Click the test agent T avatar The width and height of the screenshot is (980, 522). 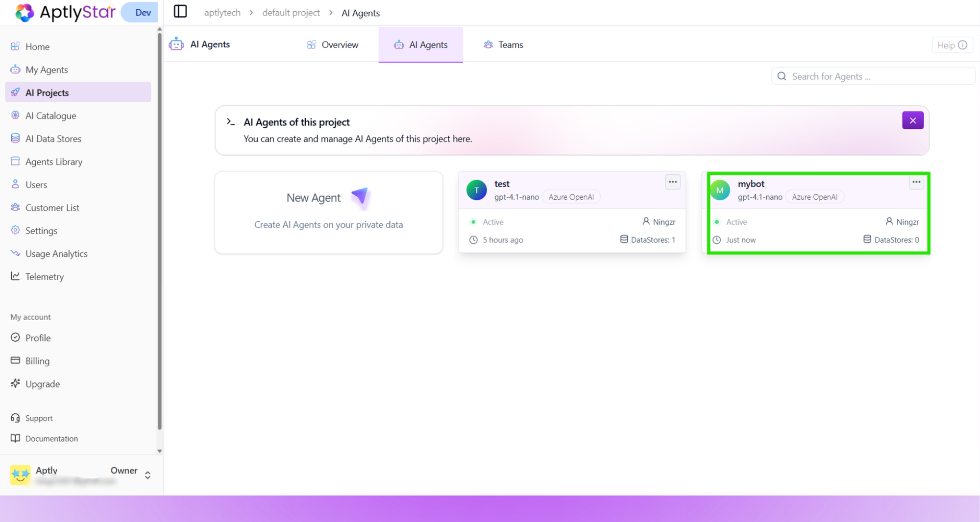476,190
